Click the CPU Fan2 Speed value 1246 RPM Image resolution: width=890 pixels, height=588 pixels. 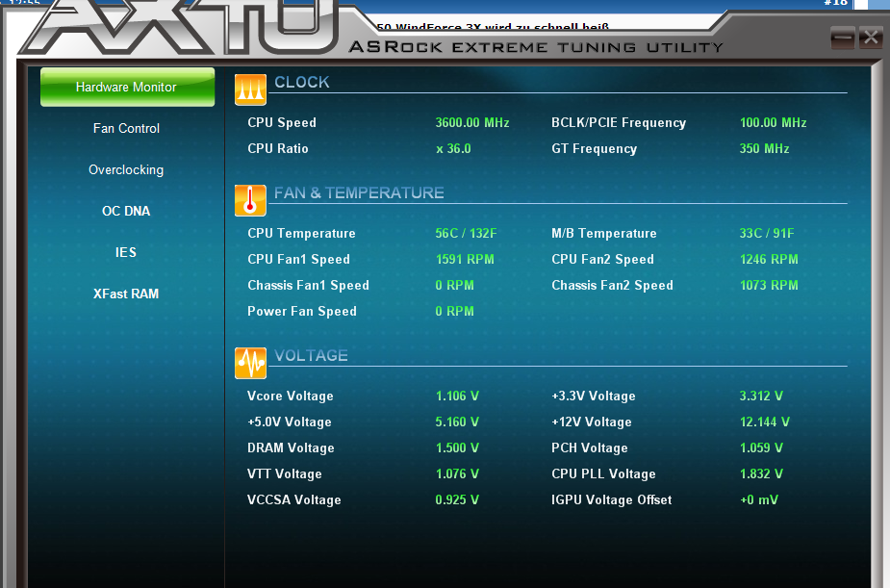pyautogui.click(x=769, y=260)
